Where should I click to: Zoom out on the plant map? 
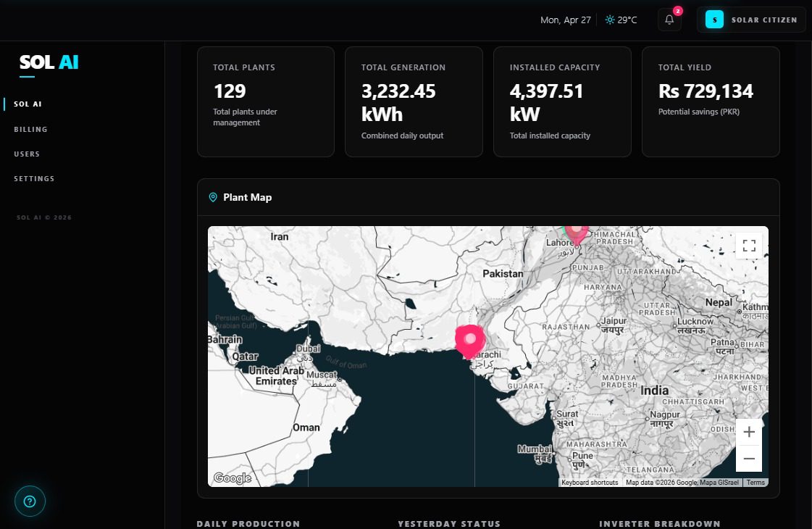pyautogui.click(x=749, y=459)
